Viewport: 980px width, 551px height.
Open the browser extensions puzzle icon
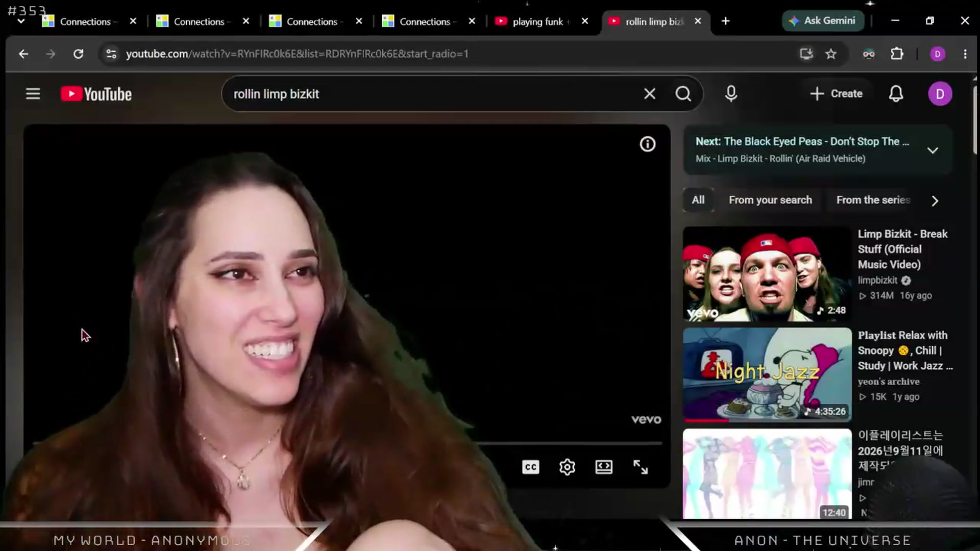coord(897,54)
